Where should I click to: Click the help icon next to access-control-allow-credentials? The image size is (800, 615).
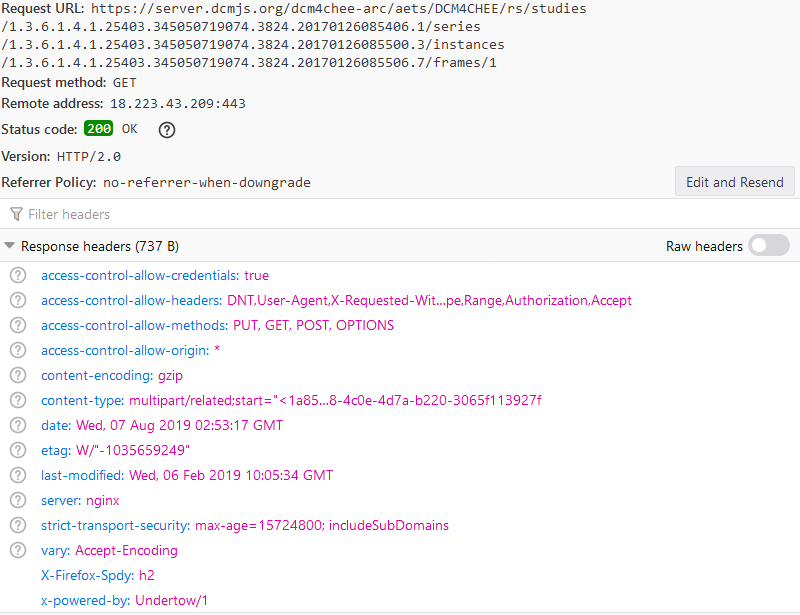pos(17,275)
